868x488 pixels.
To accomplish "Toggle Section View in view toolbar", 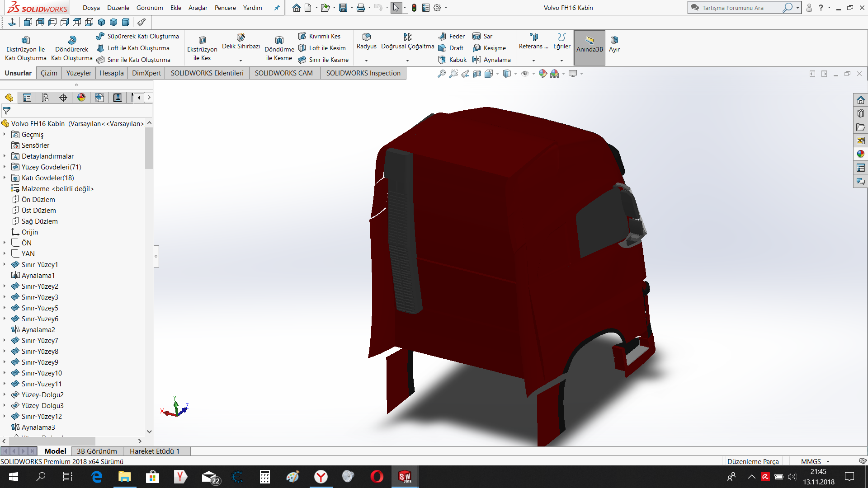I will pyautogui.click(x=477, y=74).
